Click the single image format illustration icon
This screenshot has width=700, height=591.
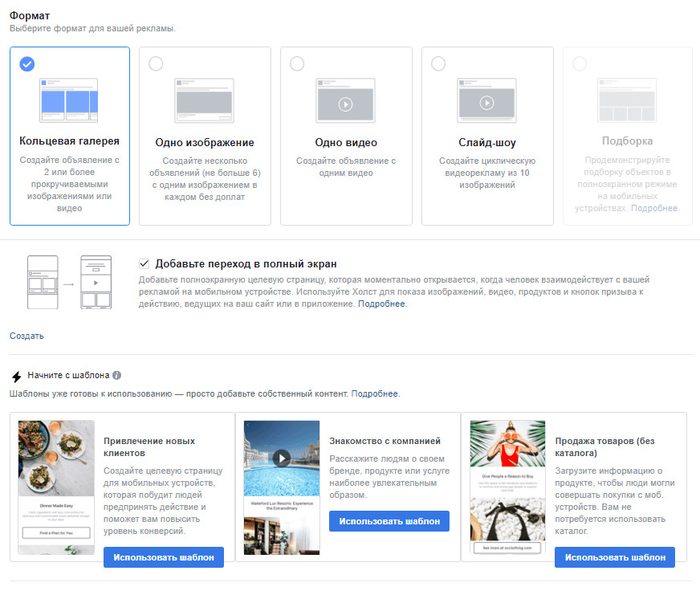(x=205, y=100)
